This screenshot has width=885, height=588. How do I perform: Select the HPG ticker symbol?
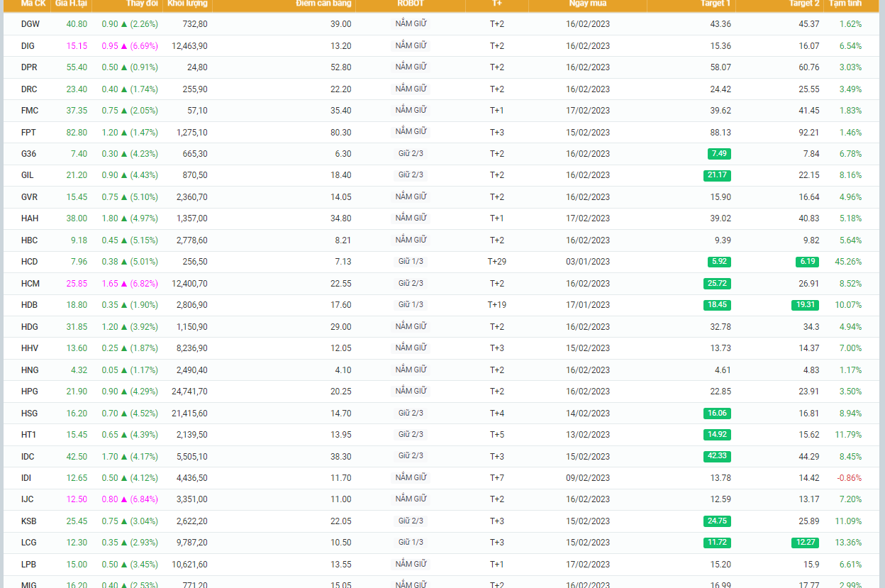(29, 392)
